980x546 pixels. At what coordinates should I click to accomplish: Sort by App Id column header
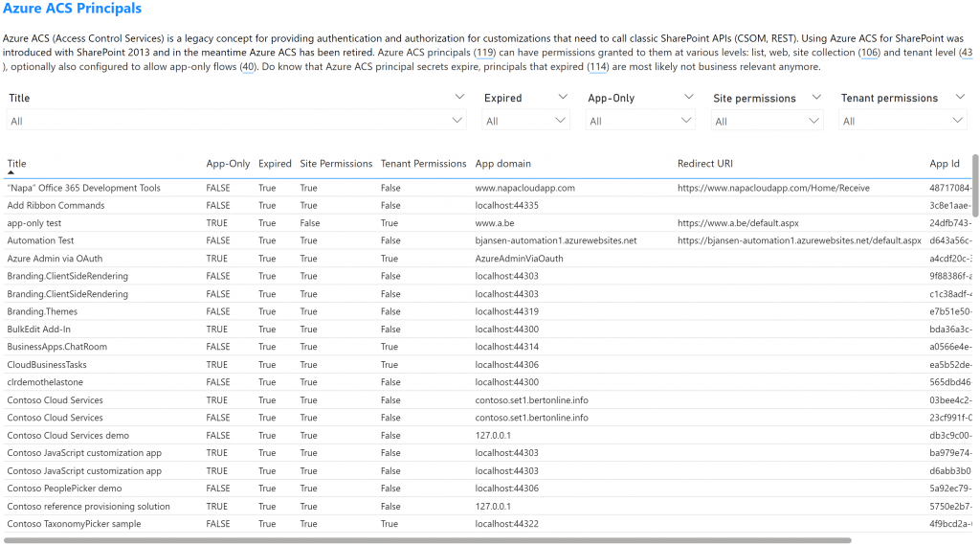[945, 163]
